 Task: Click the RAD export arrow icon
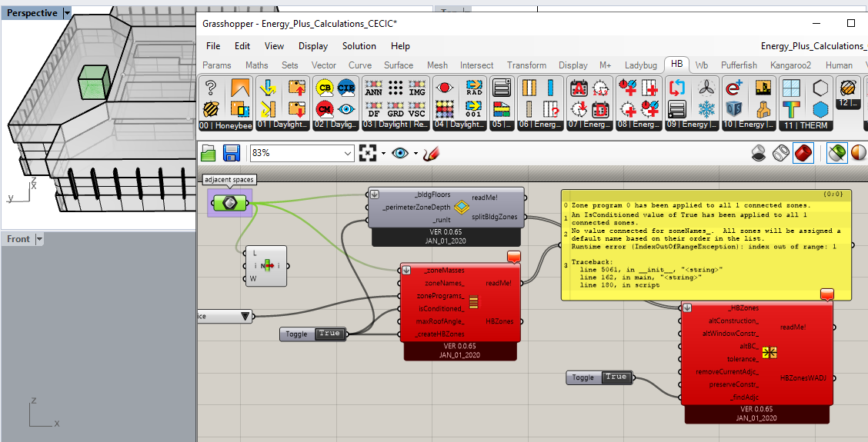(x=475, y=88)
